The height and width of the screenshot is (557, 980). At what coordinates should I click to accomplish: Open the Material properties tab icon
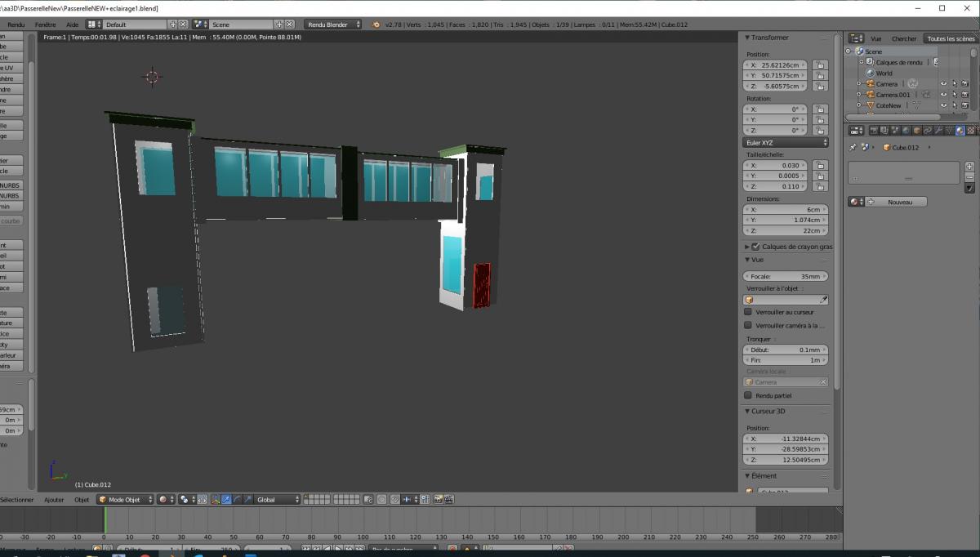click(959, 131)
